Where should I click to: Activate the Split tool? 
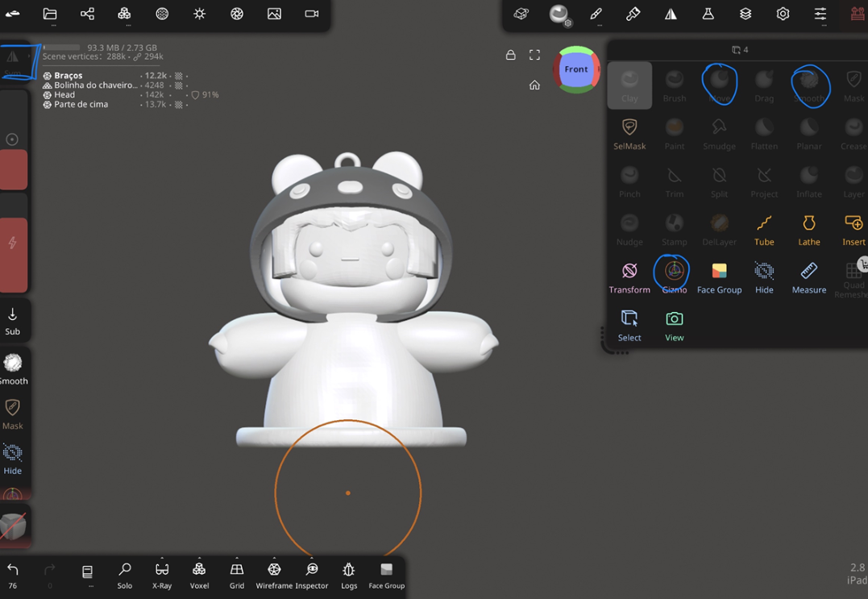tap(719, 182)
